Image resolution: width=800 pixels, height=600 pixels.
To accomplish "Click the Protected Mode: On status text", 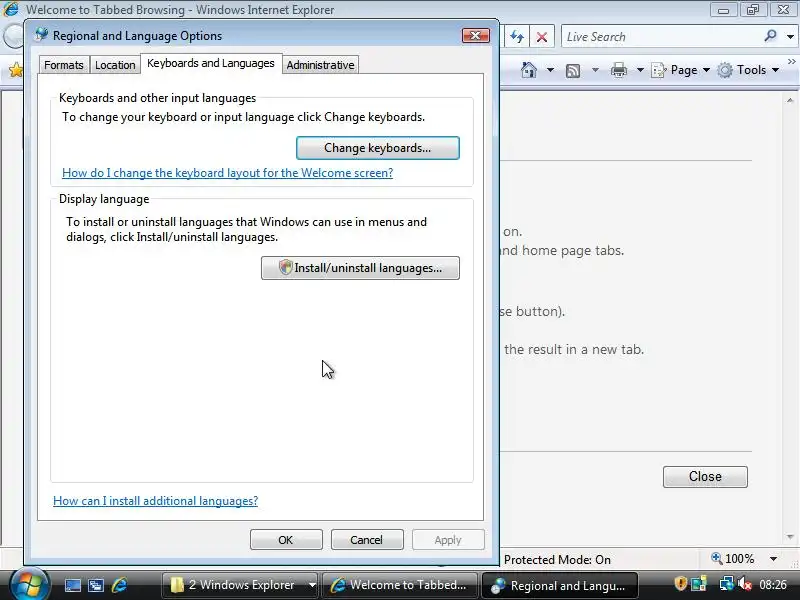I will point(557,560).
